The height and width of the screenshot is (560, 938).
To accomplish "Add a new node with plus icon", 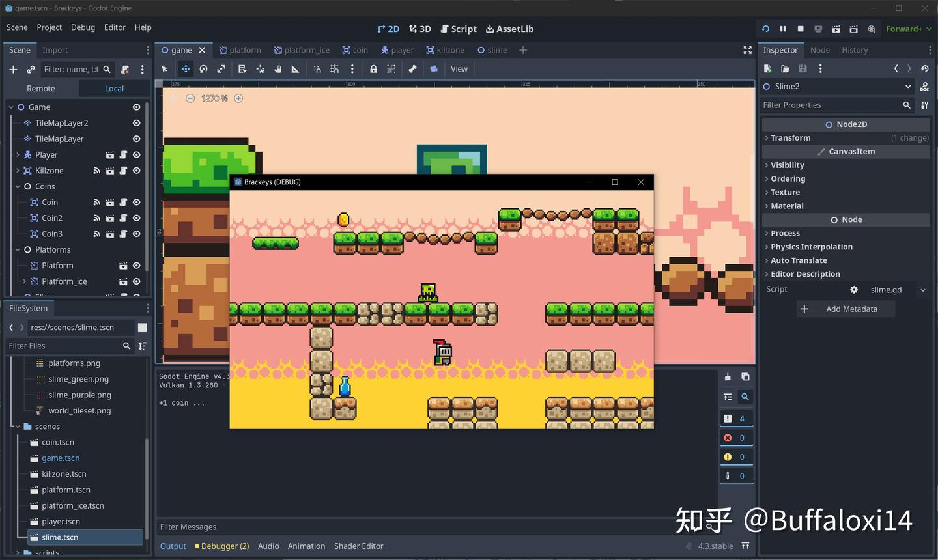I will click(x=13, y=69).
